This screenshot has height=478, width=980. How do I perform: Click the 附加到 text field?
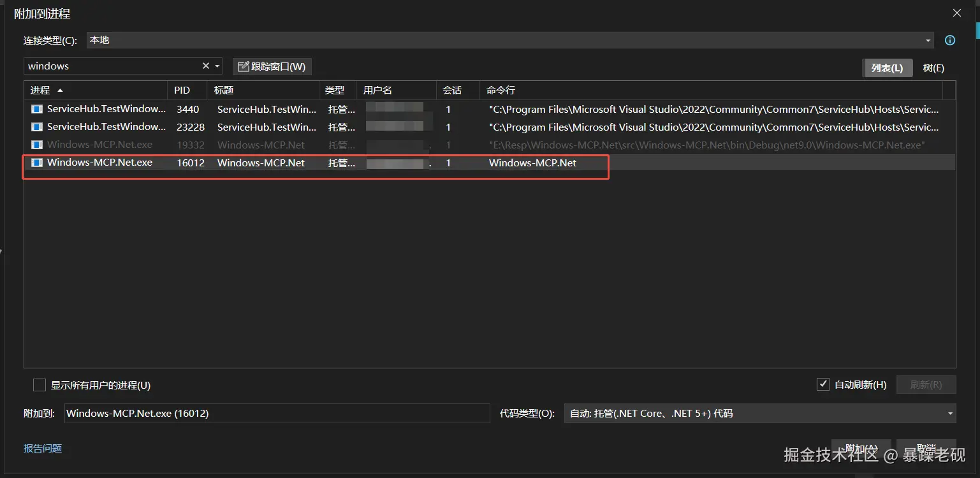point(277,413)
